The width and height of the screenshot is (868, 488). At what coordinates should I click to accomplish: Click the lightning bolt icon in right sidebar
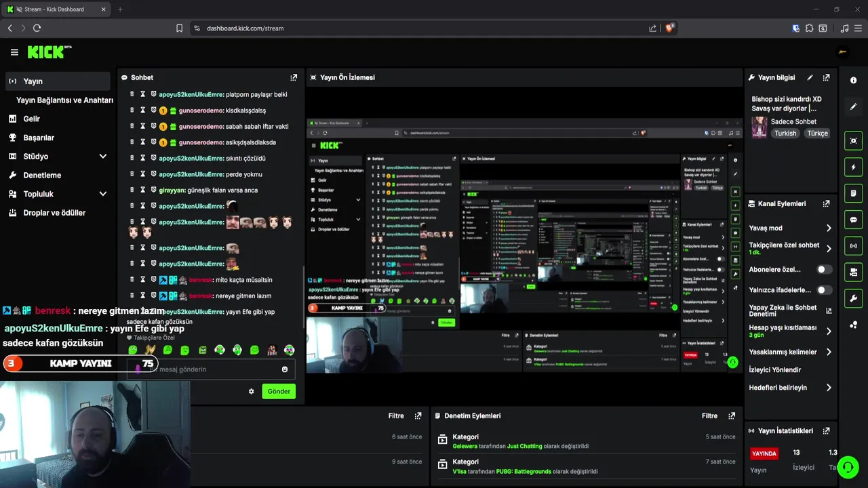pyautogui.click(x=854, y=167)
